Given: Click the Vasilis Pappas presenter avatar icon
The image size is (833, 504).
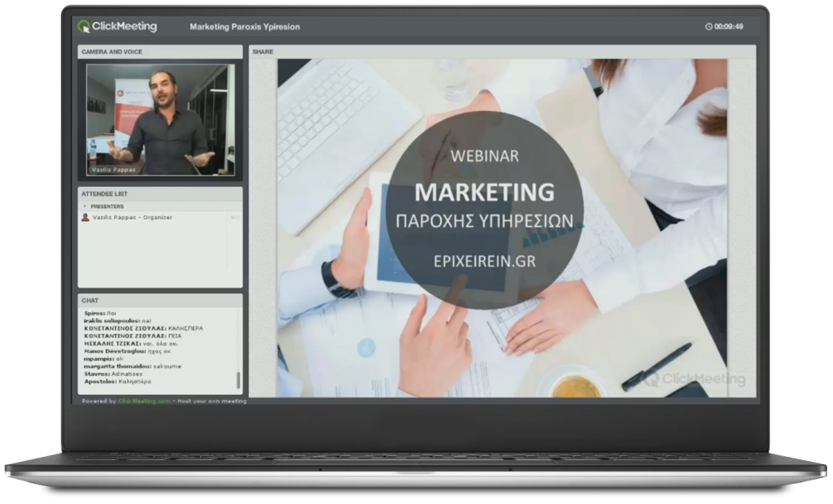Looking at the screenshot, I should (x=85, y=217).
